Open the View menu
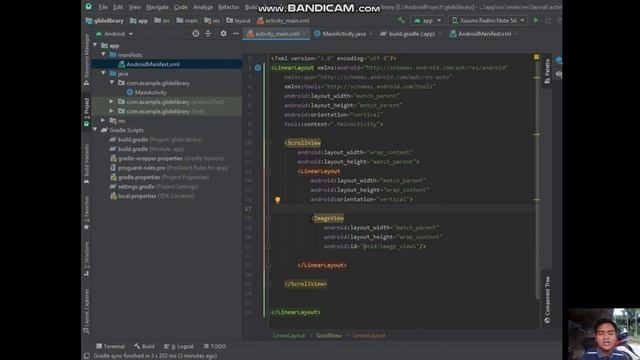 (x=134, y=7)
